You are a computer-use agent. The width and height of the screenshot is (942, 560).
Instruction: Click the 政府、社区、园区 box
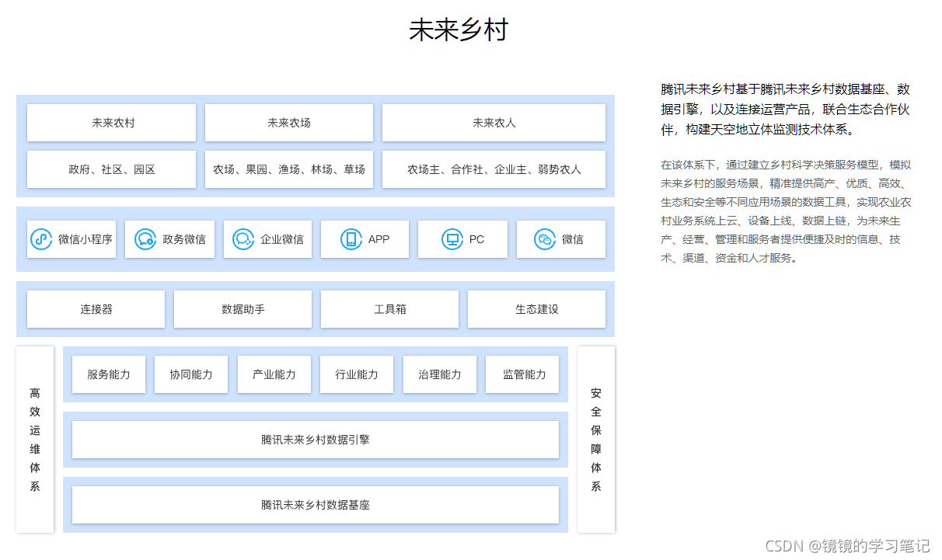pyautogui.click(x=111, y=169)
